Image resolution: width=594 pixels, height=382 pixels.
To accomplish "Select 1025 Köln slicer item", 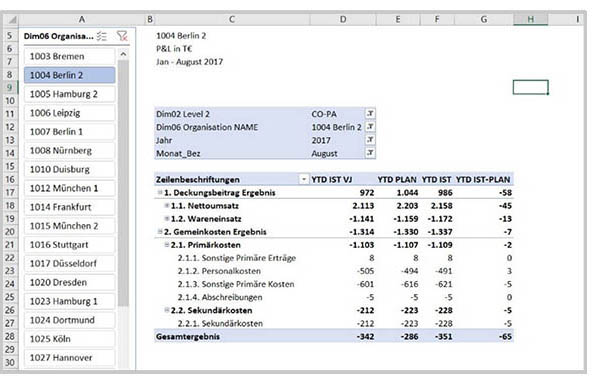I will pos(70,339).
